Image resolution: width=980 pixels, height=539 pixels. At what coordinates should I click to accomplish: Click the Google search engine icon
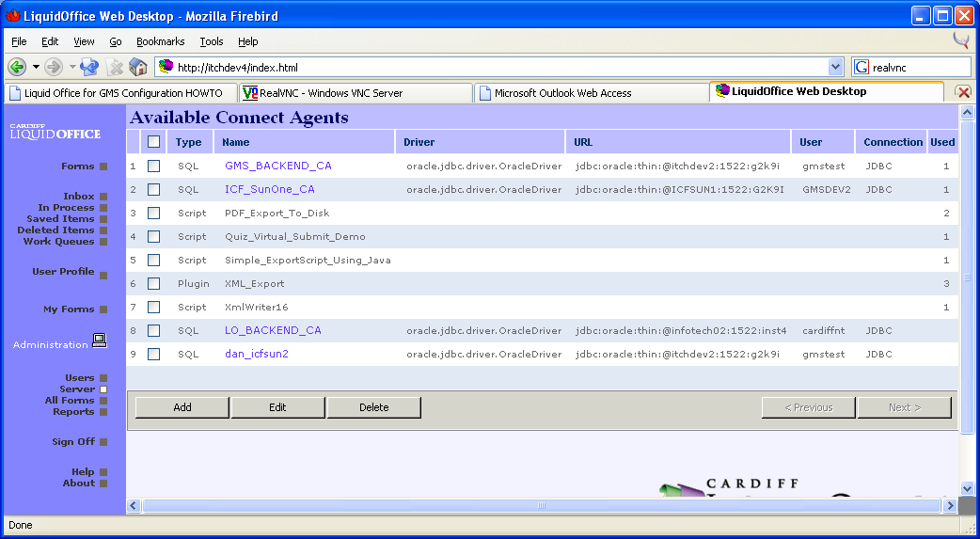click(861, 67)
